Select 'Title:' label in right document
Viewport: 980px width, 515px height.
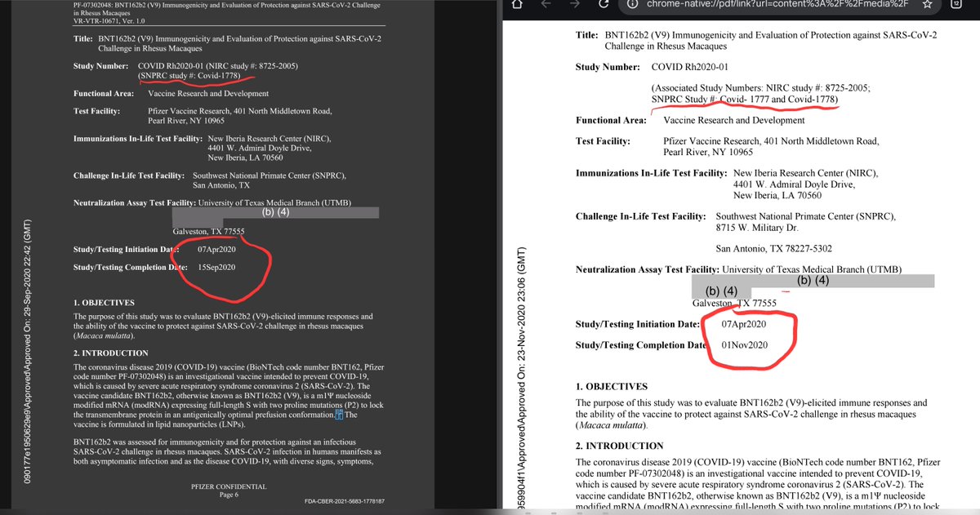click(589, 36)
